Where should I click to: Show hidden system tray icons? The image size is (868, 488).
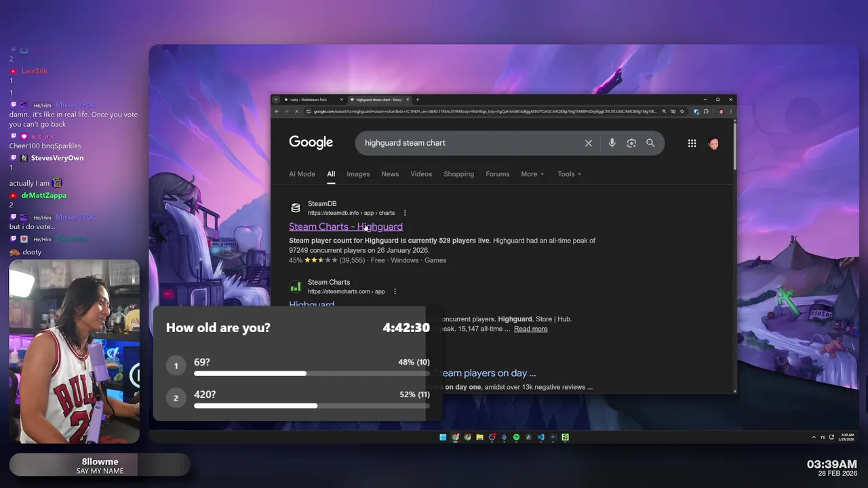point(814,437)
